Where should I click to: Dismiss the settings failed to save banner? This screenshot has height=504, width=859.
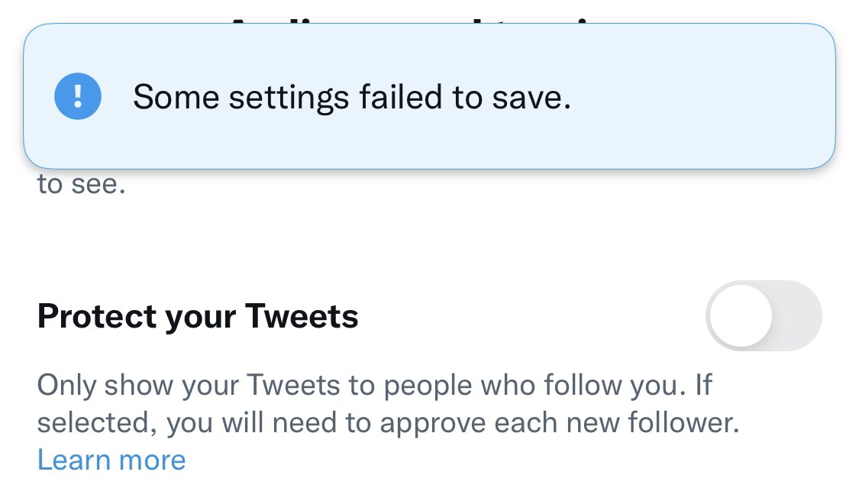point(429,97)
